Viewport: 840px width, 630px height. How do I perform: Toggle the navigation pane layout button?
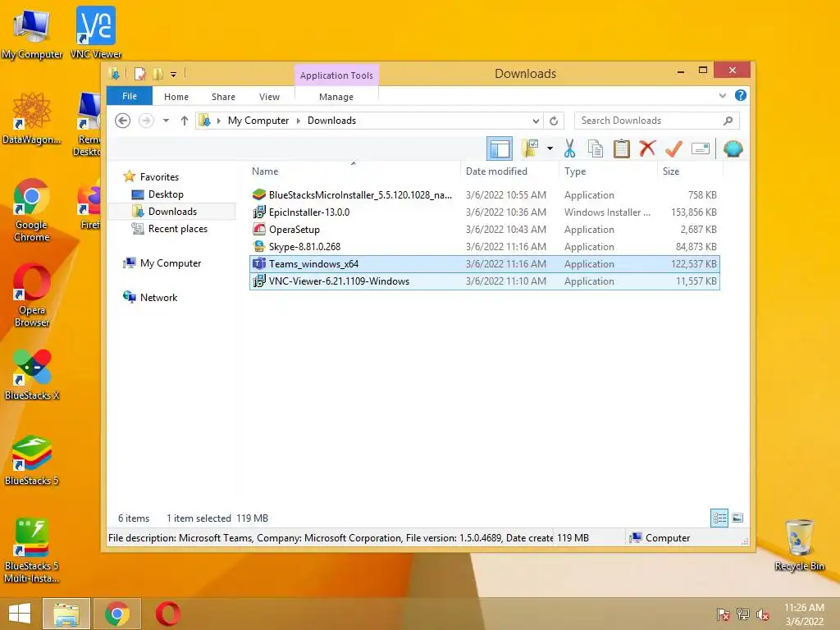500,148
